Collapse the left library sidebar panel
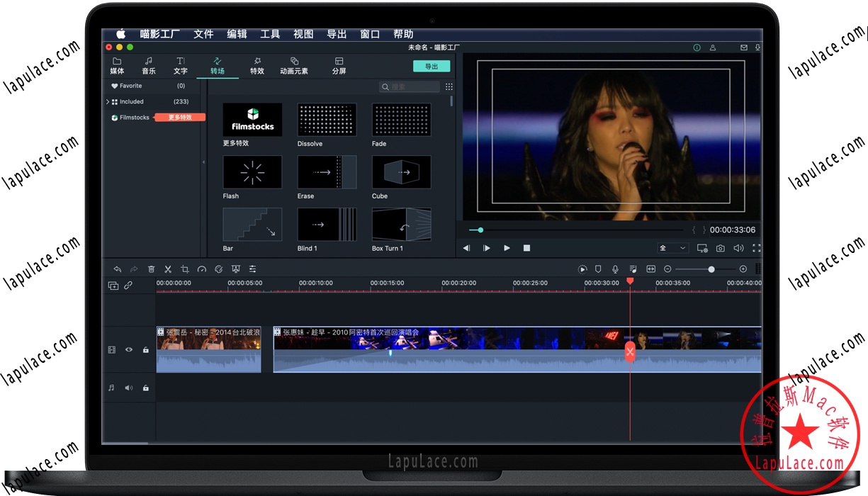Screen dimensions: 868x496 point(203,162)
